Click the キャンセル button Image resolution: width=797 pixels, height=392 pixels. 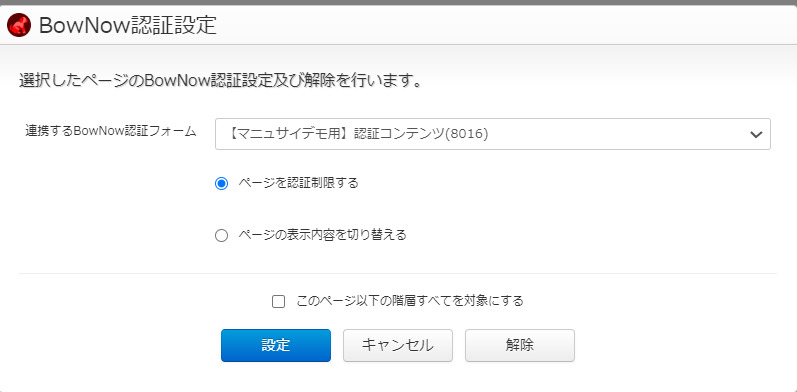pos(398,346)
